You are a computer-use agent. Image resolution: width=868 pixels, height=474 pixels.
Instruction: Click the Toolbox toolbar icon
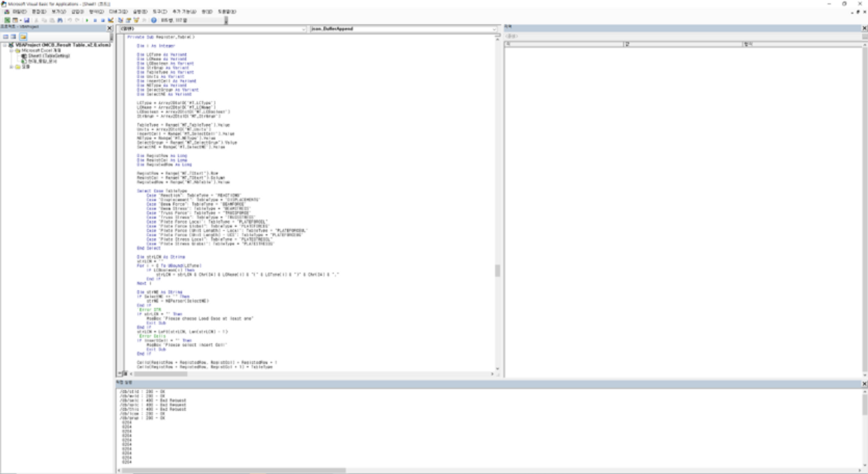[144, 20]
